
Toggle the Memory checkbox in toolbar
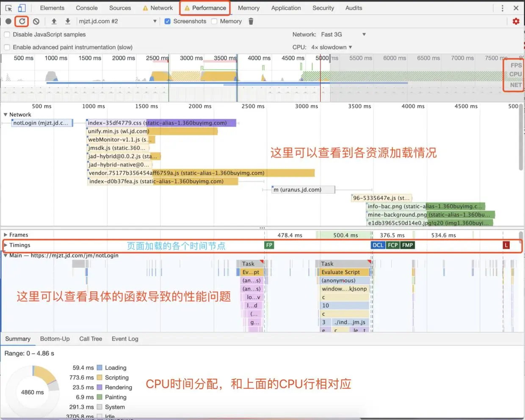click(214, 21)
